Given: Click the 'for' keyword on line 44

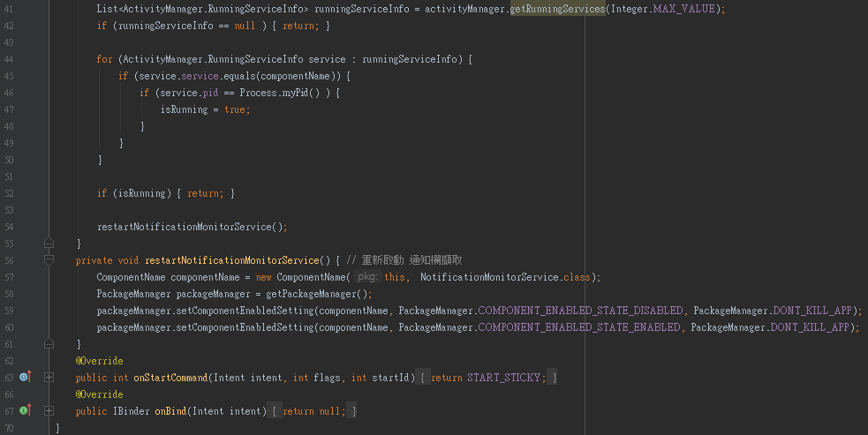Looking at the screenshot, I should point(104,59).
